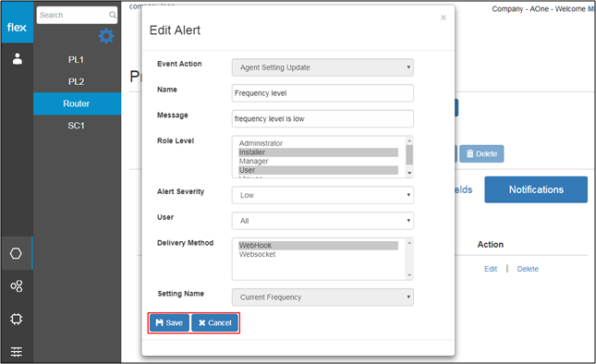
Task: Select PL2 in the sidebar list
Action: click(x=76, y=81)
